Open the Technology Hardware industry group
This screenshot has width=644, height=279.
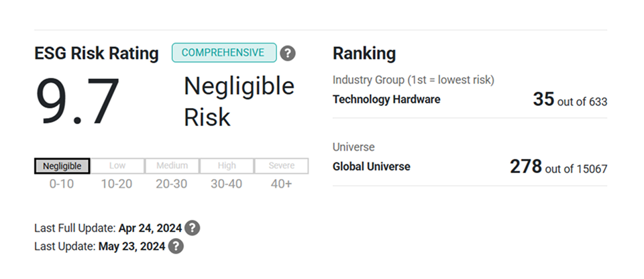pos(386,99)
